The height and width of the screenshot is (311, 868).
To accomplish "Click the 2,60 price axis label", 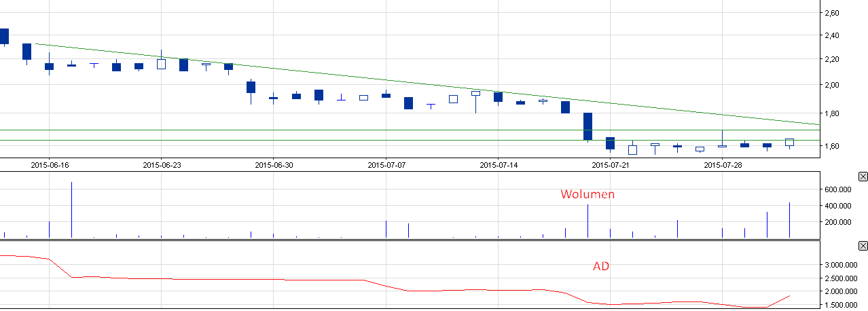I will tap(831, 13).
